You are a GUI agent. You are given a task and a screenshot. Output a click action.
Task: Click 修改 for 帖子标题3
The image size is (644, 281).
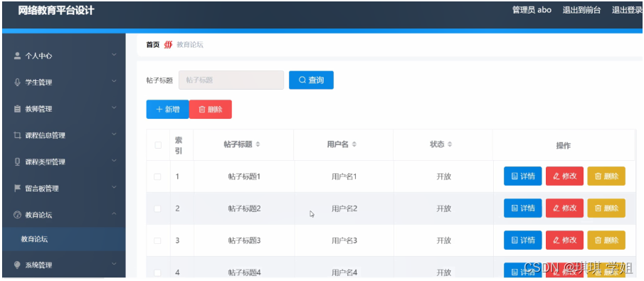pos(565,240)
